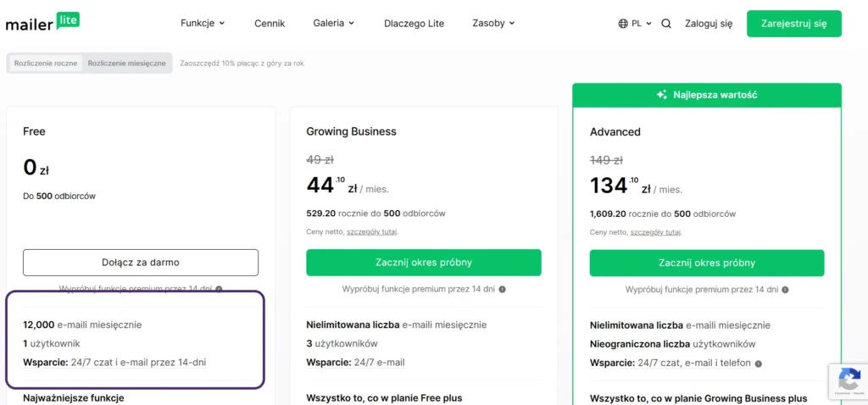Screen dimensions: 868x405
Task: Open the Cennik page
Action: tap(270, 24)
